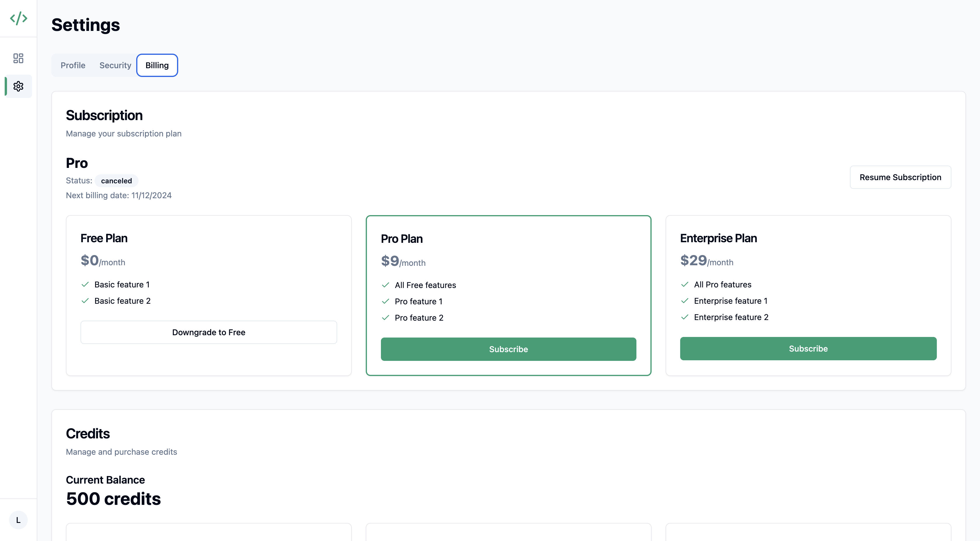980x541 pixels.
Task: Click the 500 credits balance text
Action: pyautogui.click(x=113, y=499)
